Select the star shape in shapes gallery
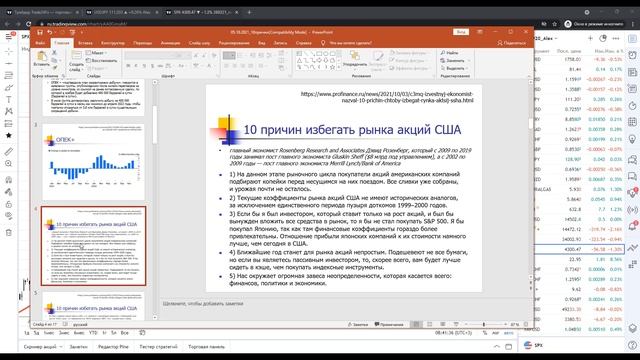 pyautogui.click(x=332, y=67)
